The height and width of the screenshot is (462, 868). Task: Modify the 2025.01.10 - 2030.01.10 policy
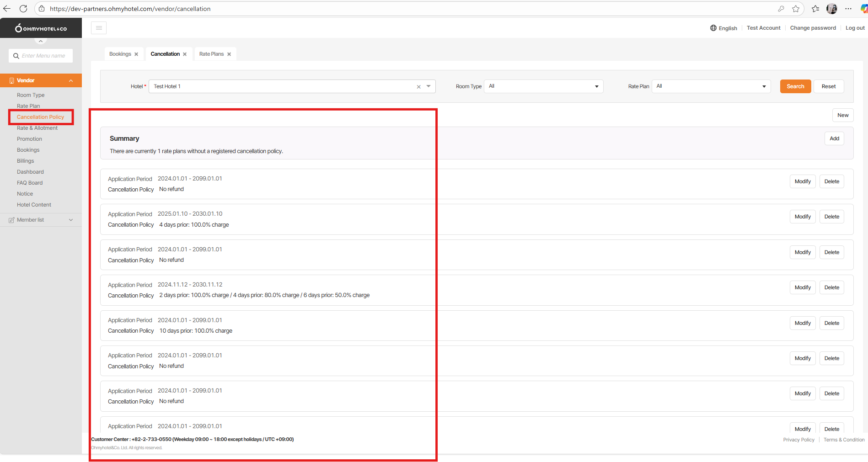(803, 217)
